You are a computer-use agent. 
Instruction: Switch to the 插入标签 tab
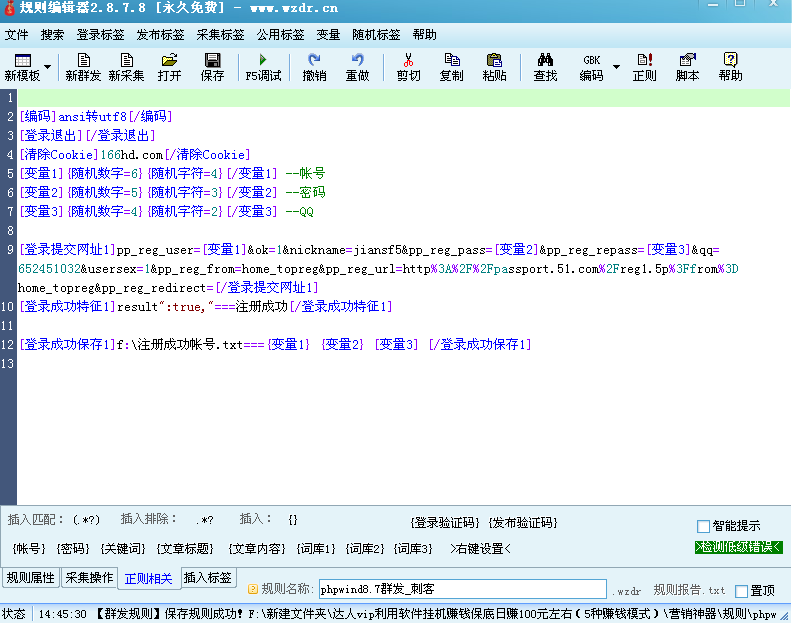208,578
